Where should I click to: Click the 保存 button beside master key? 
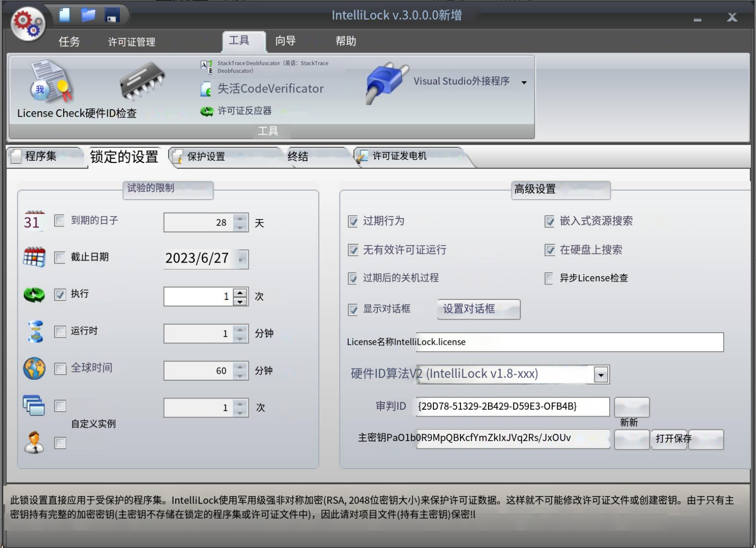click(x=706, y=439)
